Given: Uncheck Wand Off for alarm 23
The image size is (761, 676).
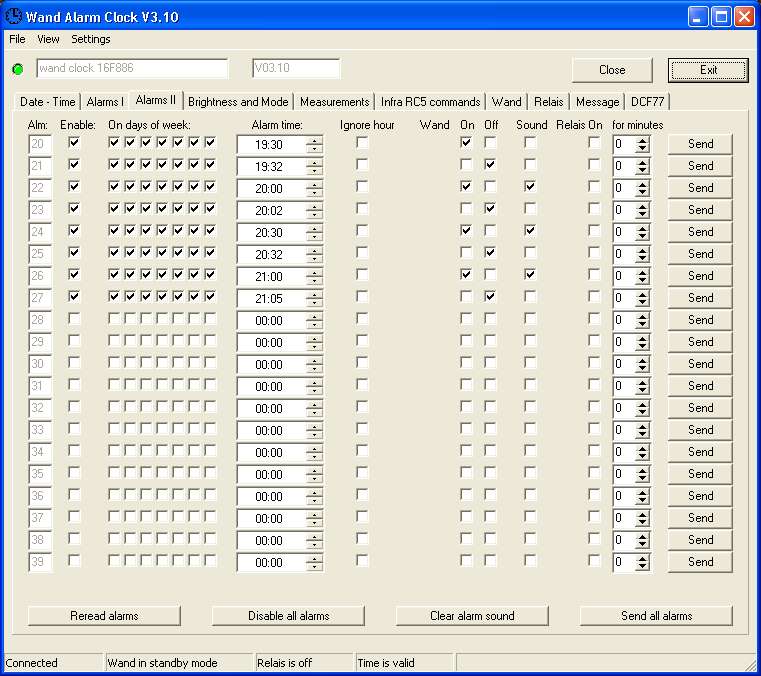Looking at the screenshot, I should click(x=490, y=208).
